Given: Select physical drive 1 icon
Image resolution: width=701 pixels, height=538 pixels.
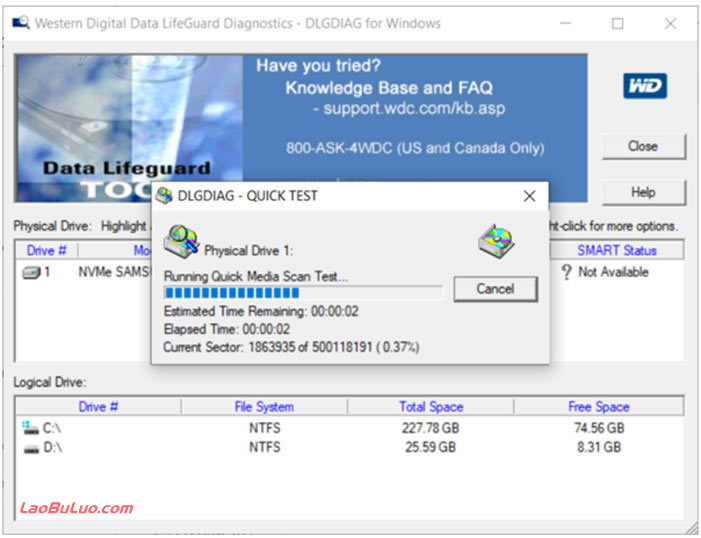Looking at the screenshot, I should (32, 272).
